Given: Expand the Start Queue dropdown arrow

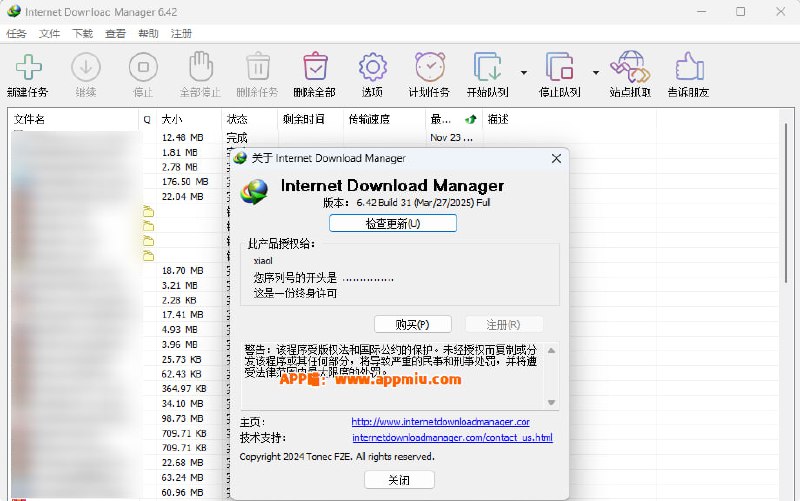Looking at the screenshot, I should tap(524, 73).
